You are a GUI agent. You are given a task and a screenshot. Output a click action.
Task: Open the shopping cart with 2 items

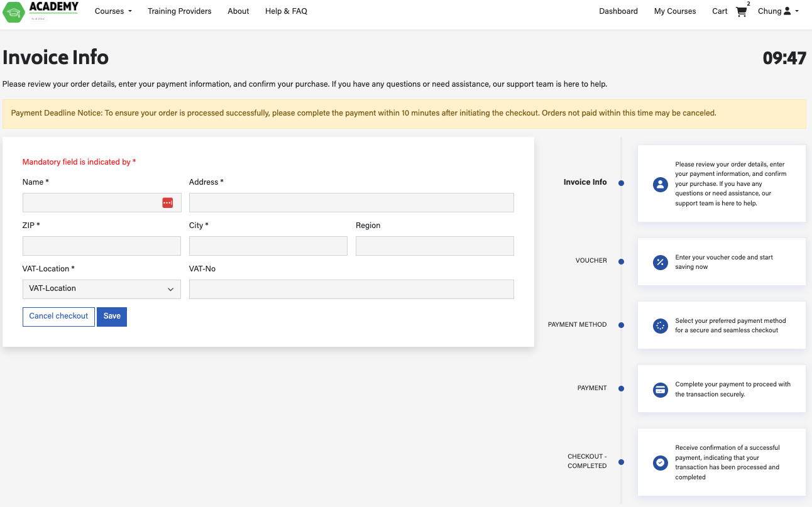pyautogui.click(x=741, y=11)
